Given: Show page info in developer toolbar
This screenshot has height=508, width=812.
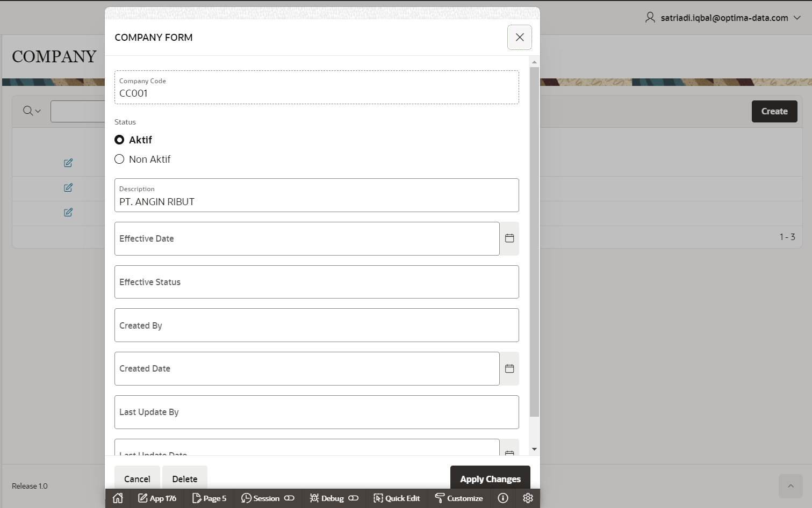Looking at the screenshot, I should click(503, 498).
